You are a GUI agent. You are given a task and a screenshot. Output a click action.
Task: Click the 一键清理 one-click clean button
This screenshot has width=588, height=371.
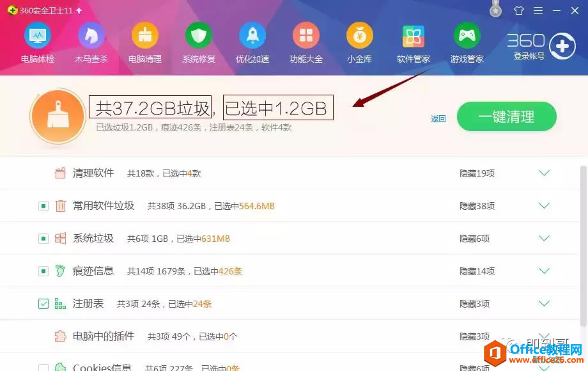pyautogui.click(x=507, y=116)
